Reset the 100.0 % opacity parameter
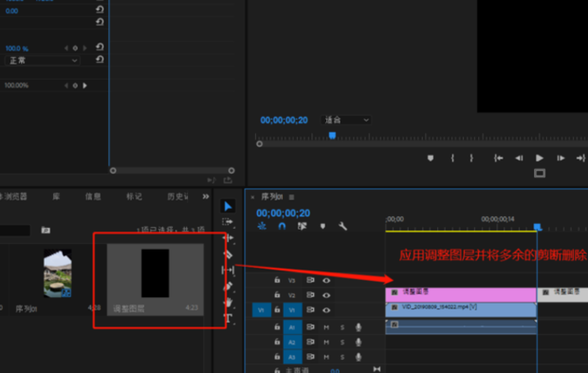The height and width of the screenshot is (373, 588). 100,47
